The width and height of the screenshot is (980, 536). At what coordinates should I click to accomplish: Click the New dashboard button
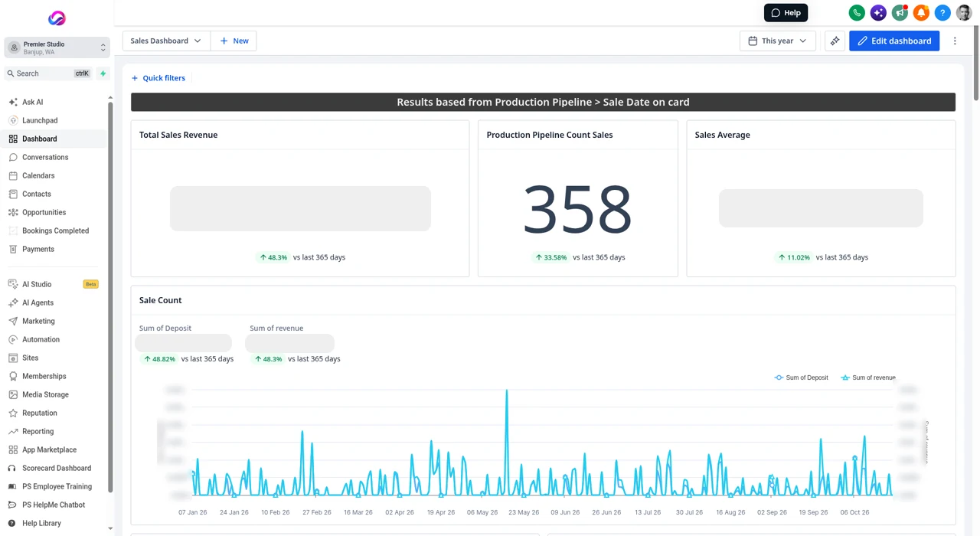pyautogui.click(x=234, y=41)
